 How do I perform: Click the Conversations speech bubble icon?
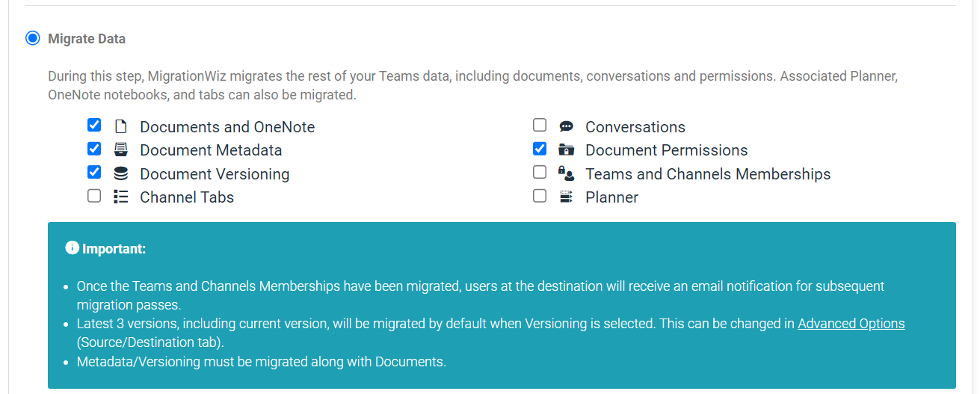pyautogui.click(x=566, y=126)
